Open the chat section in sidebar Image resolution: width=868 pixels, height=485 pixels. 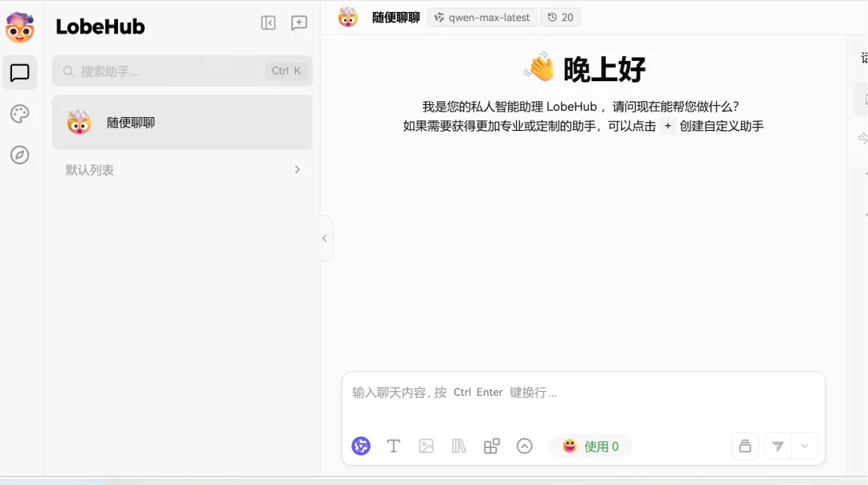pos(19,72)
